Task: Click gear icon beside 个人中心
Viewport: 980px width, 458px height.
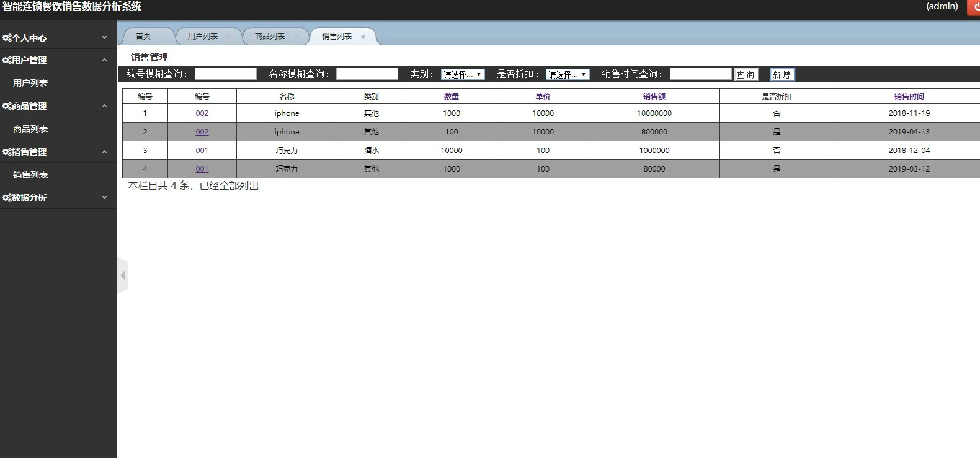Action: 7,38
